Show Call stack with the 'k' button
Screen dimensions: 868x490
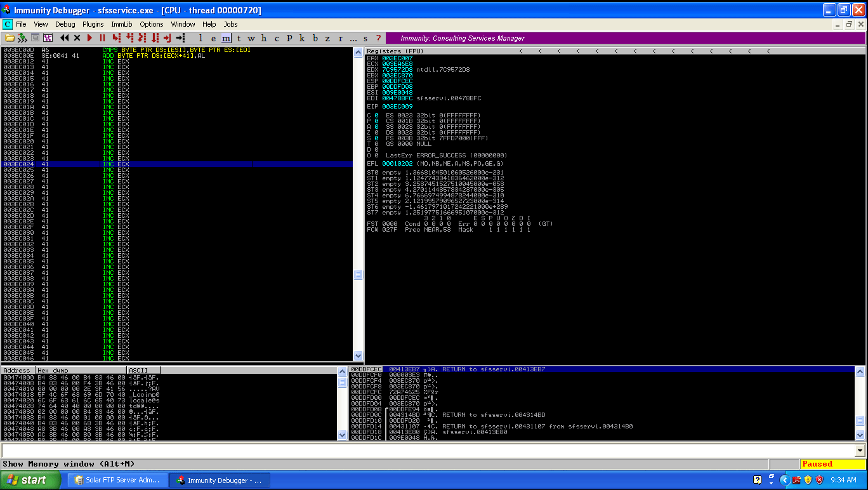tap(302, 38)
